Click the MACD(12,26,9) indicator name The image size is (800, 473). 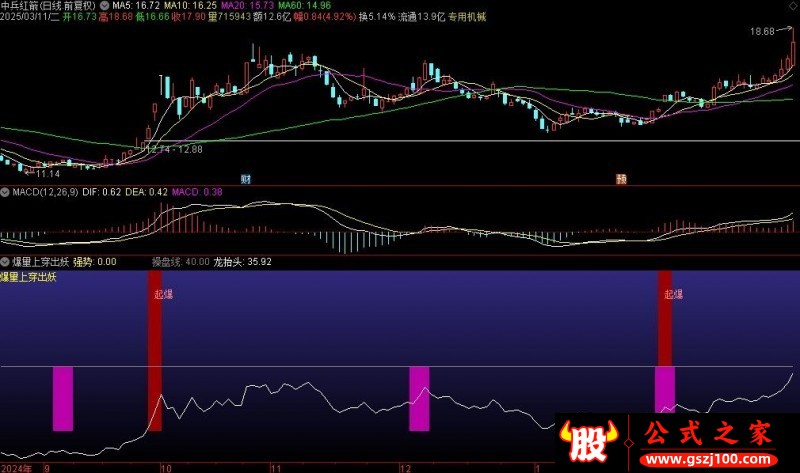(x=45, y=192)
